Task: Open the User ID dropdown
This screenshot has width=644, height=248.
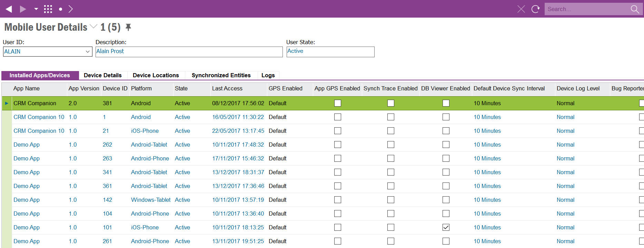Action: (88, 52)
